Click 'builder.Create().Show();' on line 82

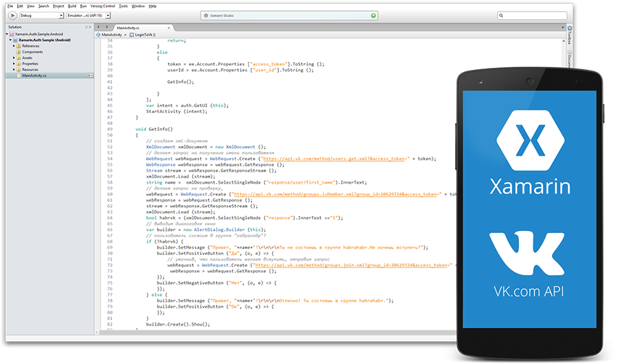tap(178, 324)
